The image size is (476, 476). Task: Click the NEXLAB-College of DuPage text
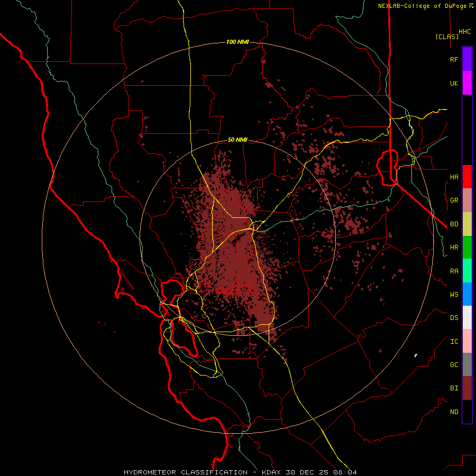tap(422, 6)
